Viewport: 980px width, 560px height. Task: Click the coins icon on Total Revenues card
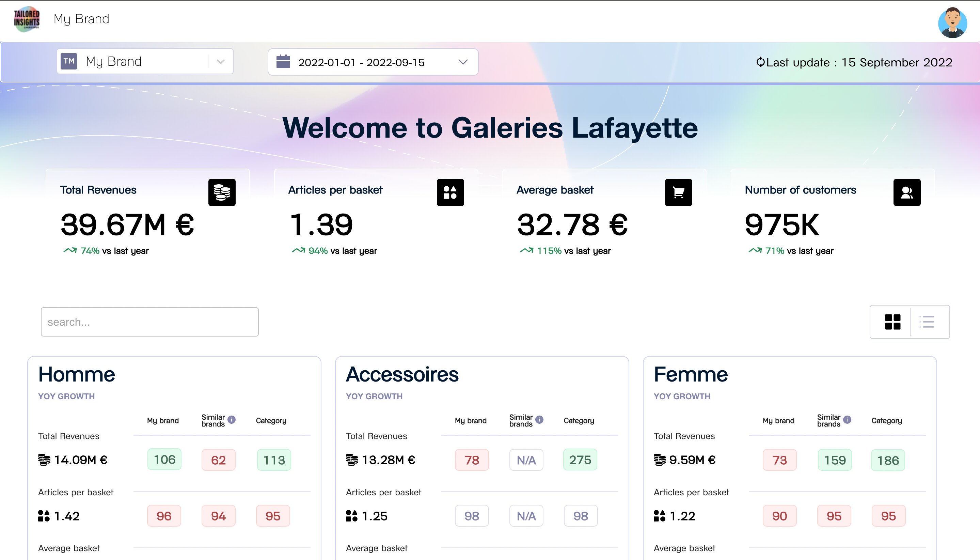tap(222, 192)
